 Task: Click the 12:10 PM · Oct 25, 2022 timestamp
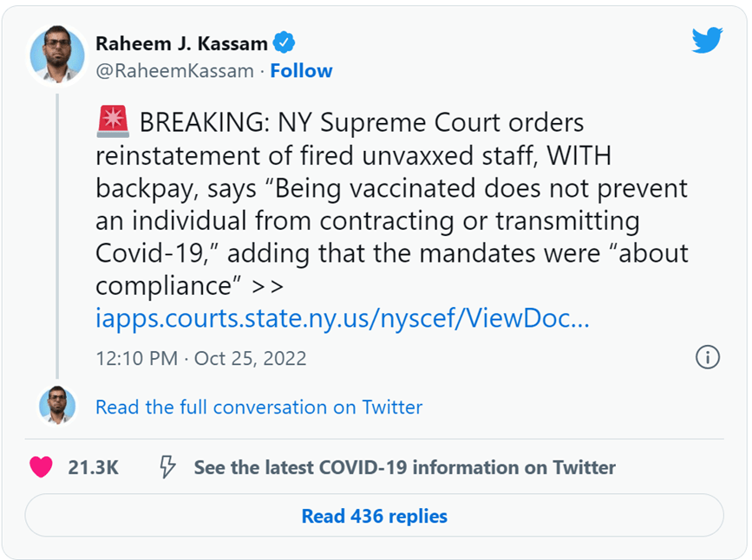click(x=201, y=358)
